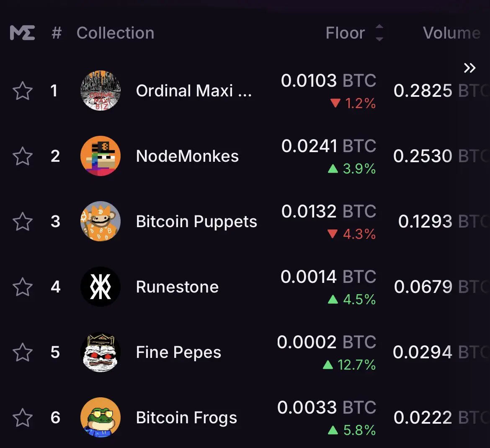490x448 pixels.
Task: Mark Fine Pepes star as favorite
Action: (23, 352)
